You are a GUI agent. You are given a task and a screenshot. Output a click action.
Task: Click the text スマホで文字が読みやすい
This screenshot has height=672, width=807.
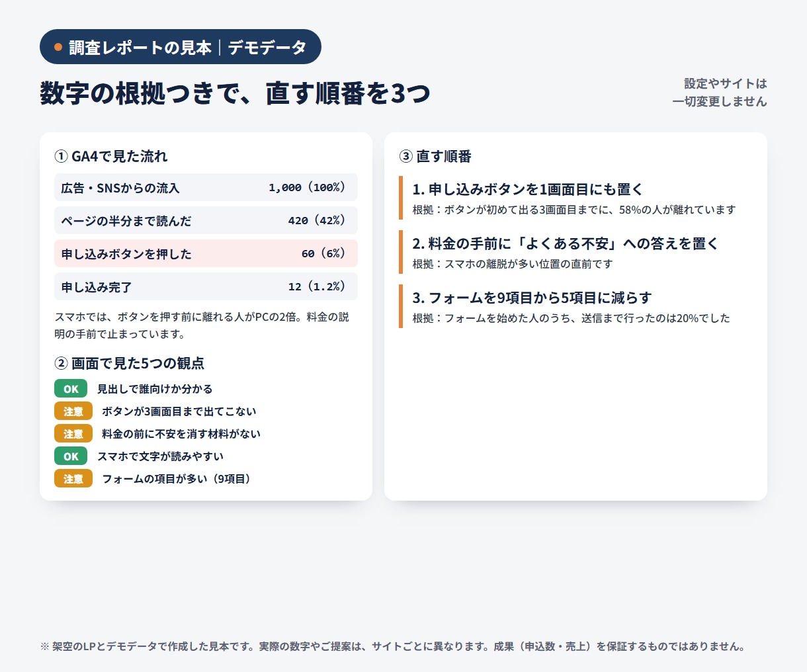click(x=161, y=456)
